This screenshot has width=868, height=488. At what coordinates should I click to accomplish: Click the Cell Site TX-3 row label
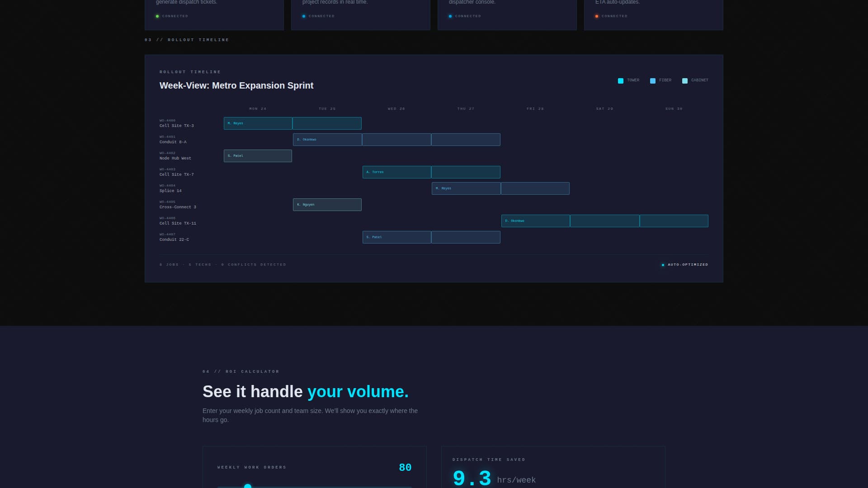coord(177,126)
